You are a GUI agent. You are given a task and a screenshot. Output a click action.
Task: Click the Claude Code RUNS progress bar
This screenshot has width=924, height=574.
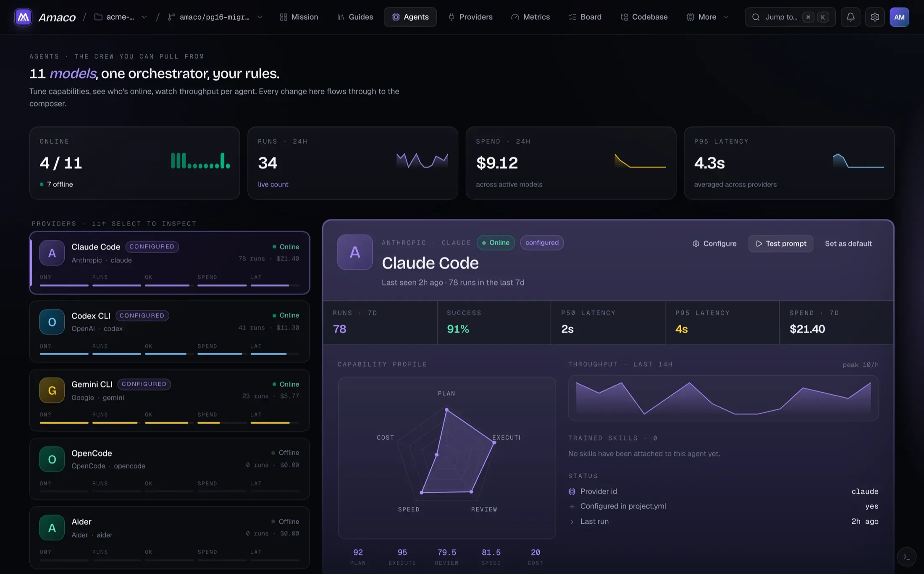click(117, 286)
